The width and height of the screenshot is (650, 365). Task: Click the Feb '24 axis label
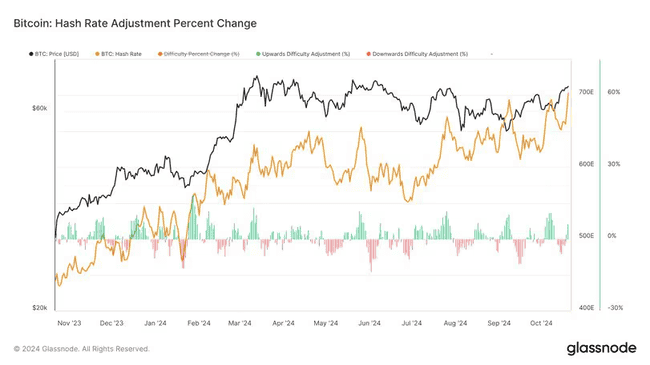[x=199, y=323]
